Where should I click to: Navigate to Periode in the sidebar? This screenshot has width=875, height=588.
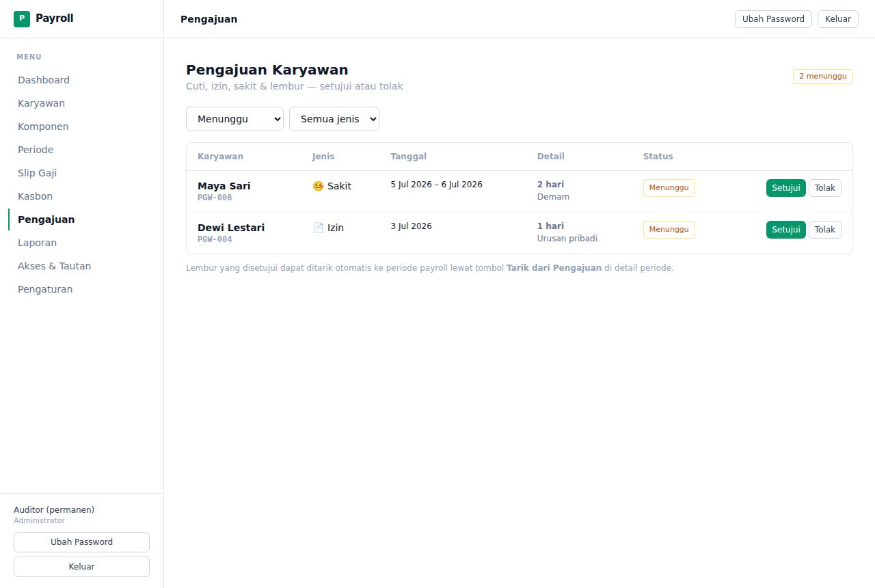coord(36,150)
